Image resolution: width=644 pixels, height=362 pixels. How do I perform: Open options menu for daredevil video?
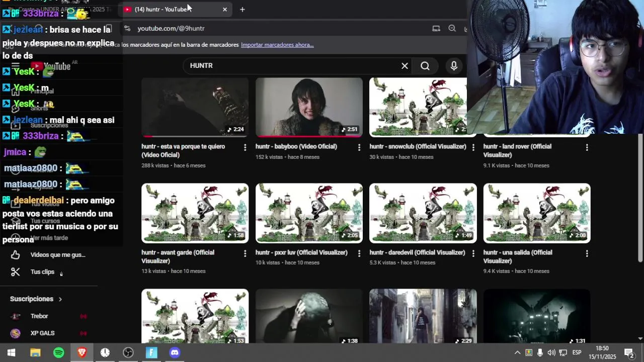(x=473, y=253)
